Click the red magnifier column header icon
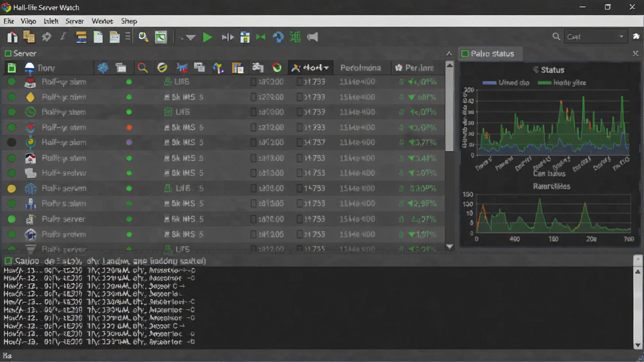The image size is (644, 362). pyautogui.click(x=143, y=68)
